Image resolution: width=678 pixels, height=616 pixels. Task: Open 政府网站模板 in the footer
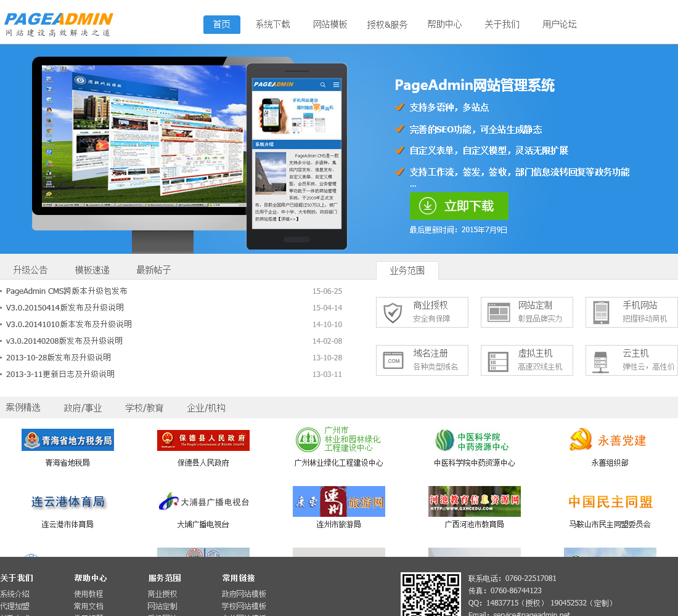tap(244, 594)
